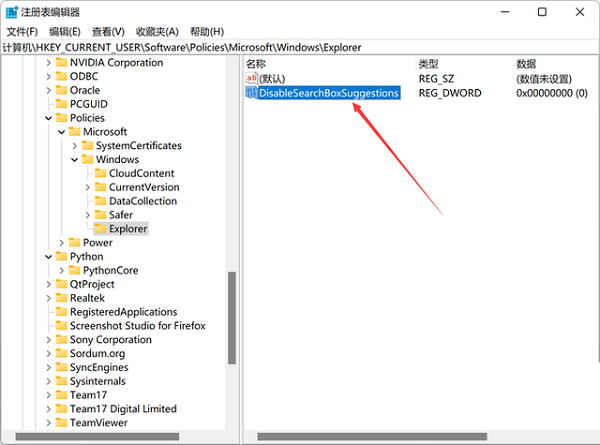This screenshot has width=600, height=445.
Task: Collapse the Windows key node
Action: (x=75, y=160)
